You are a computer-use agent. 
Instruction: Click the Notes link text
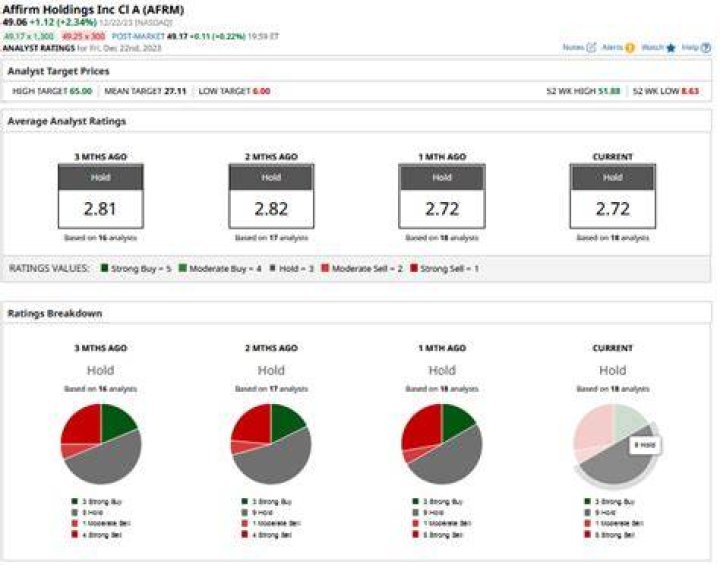click(573, 47)
